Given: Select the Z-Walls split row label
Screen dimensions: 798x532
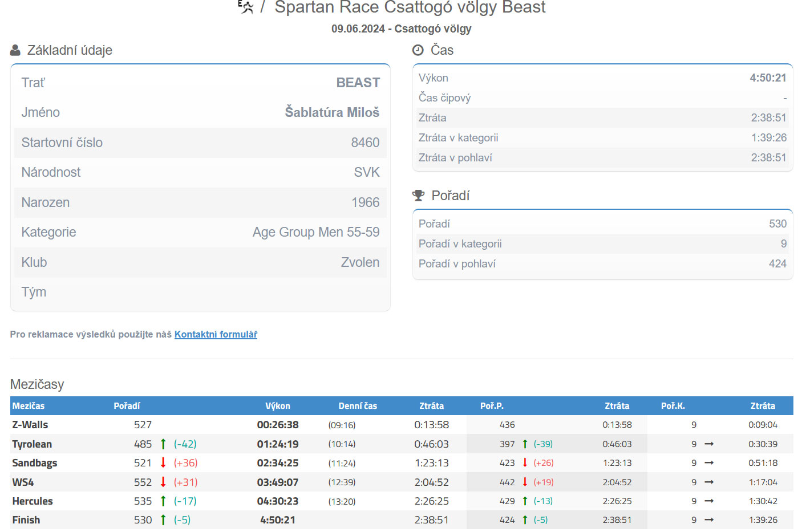Looking at the screenshot, I should [30, 425].
